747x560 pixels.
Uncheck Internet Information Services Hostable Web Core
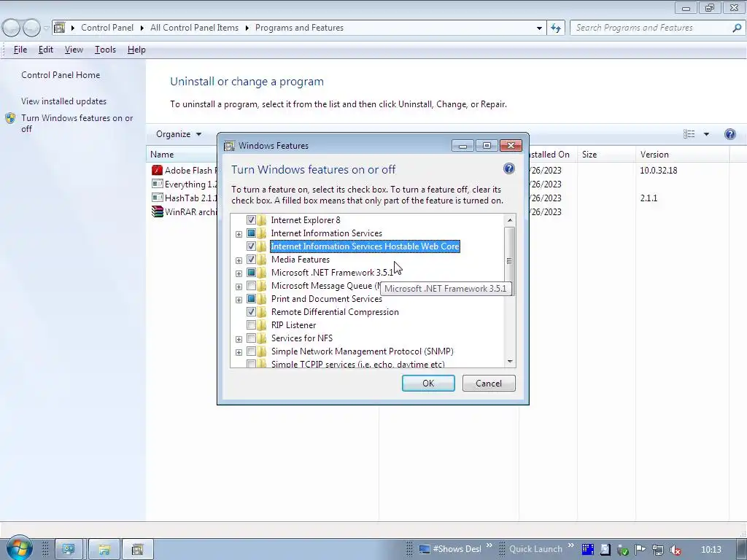[x=251, y=246]
